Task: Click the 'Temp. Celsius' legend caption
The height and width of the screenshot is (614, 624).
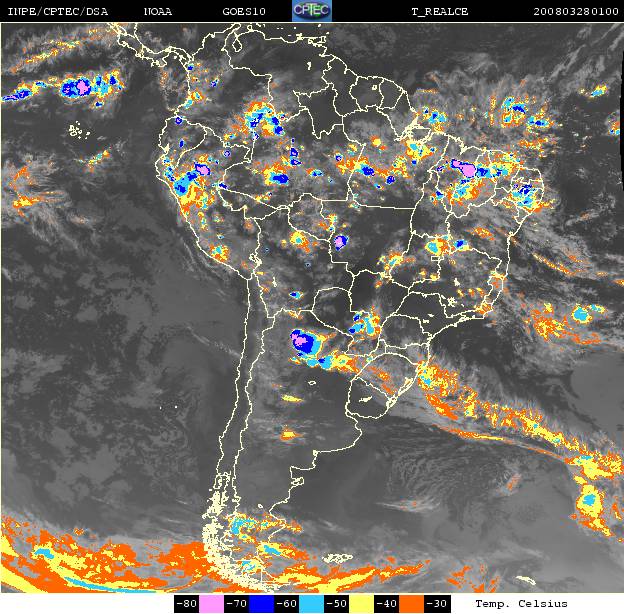Action: (521, 604)
